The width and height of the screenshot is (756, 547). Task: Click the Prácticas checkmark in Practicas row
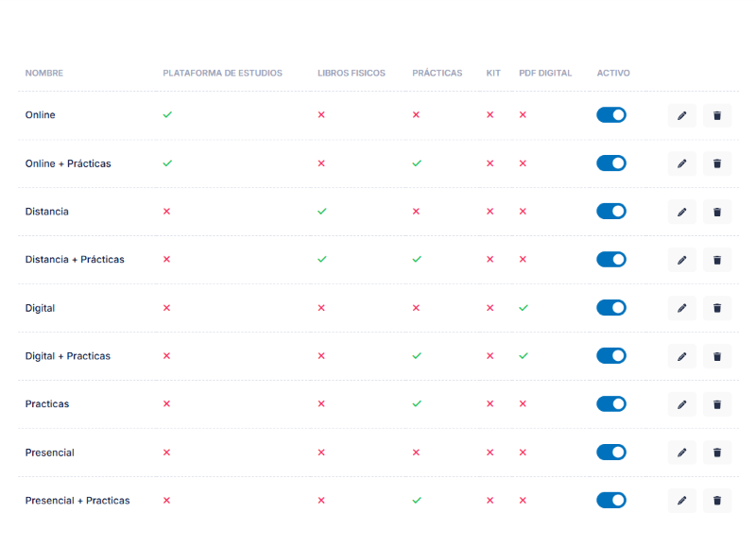coord(417,404)
